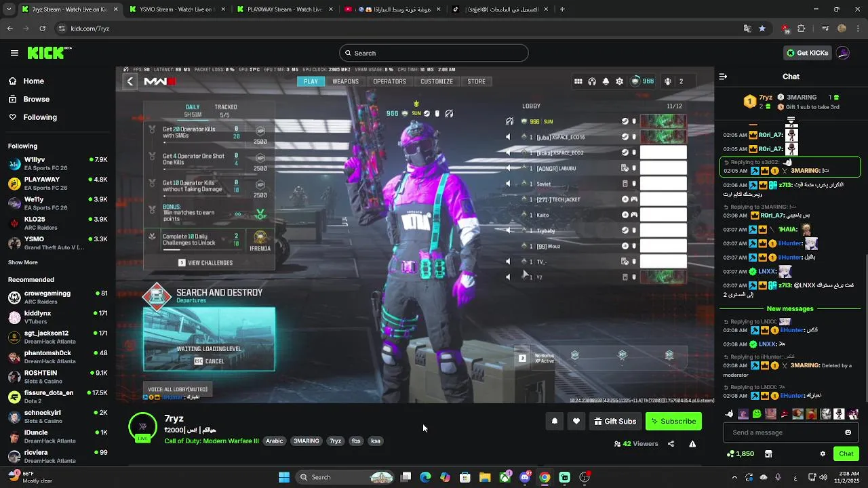Viewport: 868px width, 488px height.
Task: Open the browser extensions puzzle icon
Action: click(x=802, y=28)
